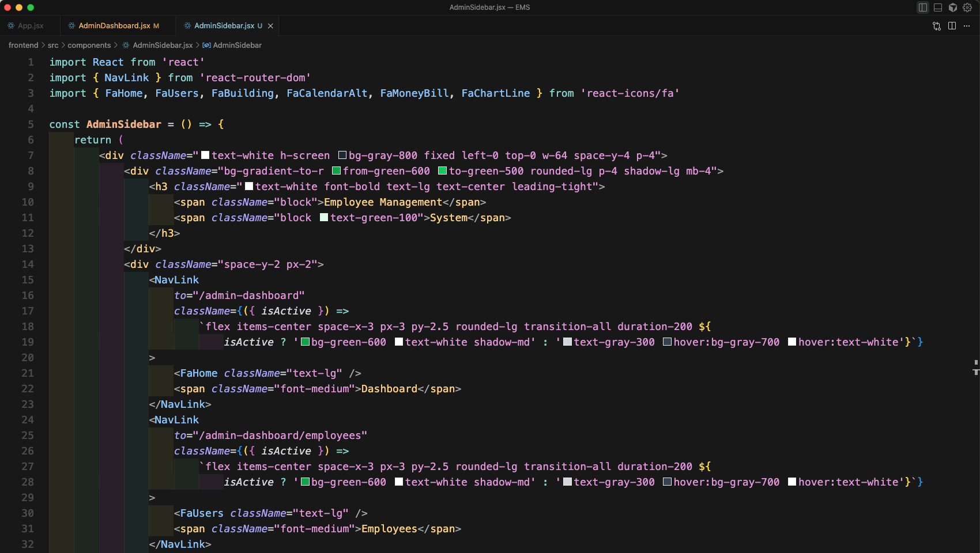Open the from-green-600 color swatch
Image resolution: width=980 pixels, height=553 pixels.
point(336,171)
